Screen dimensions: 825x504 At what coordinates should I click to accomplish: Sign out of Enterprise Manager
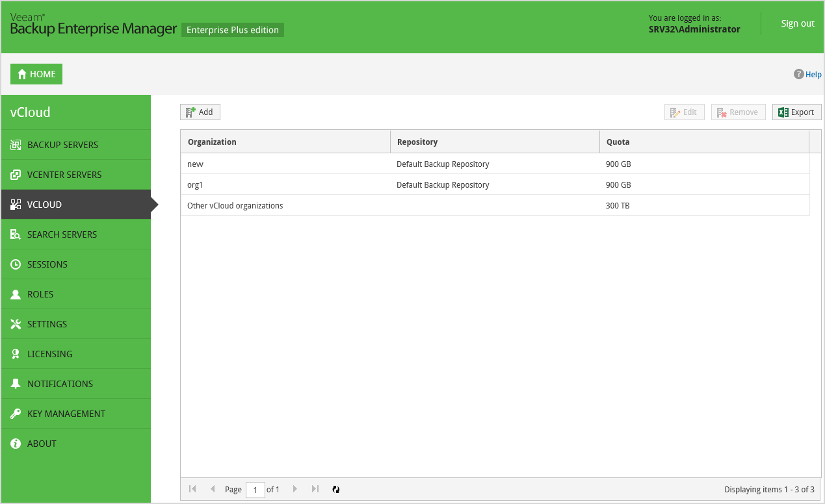click(798, 23)
